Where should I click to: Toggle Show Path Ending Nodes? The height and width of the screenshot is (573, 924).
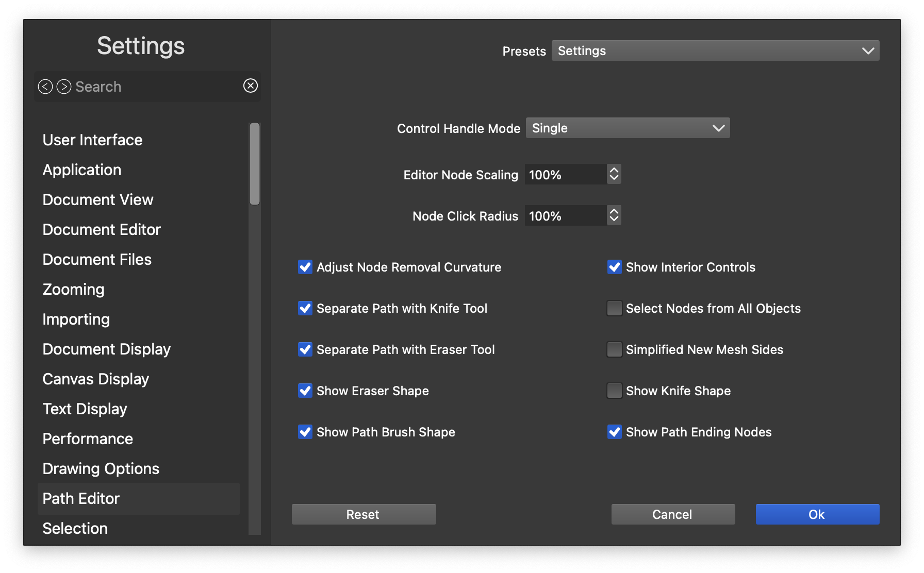pos(614,432)
